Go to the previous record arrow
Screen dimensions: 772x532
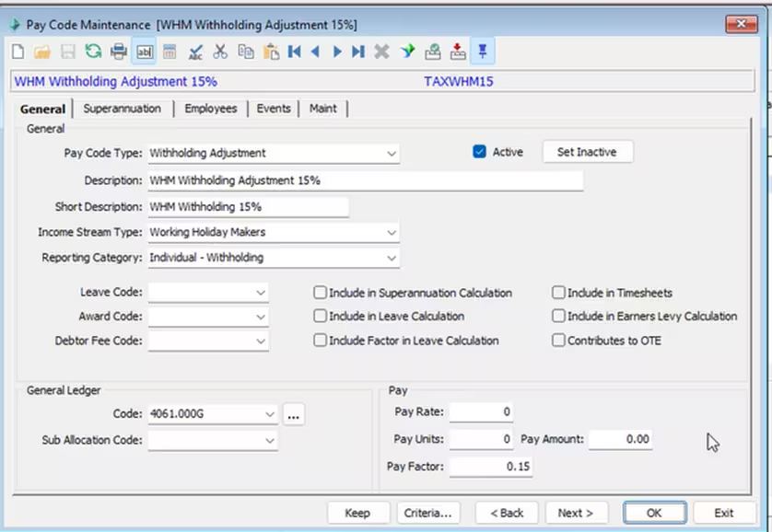[x=316, y=52]
